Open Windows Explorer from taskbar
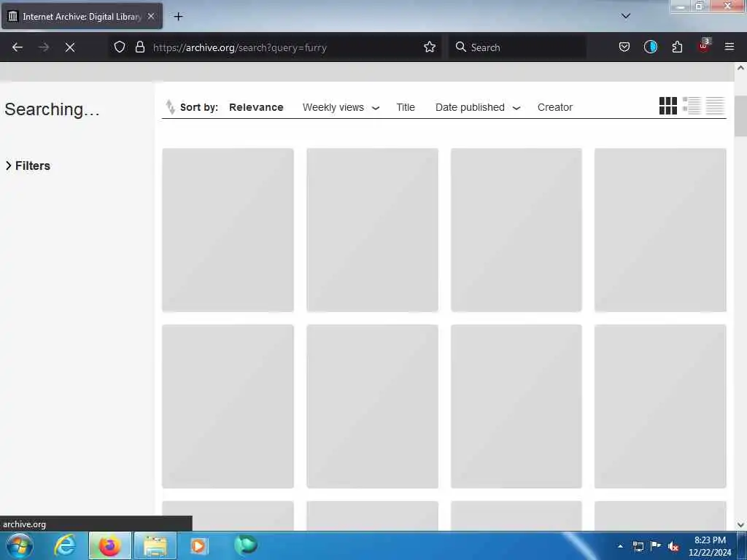This screenshot has width=747, height=560. [155, 545]
